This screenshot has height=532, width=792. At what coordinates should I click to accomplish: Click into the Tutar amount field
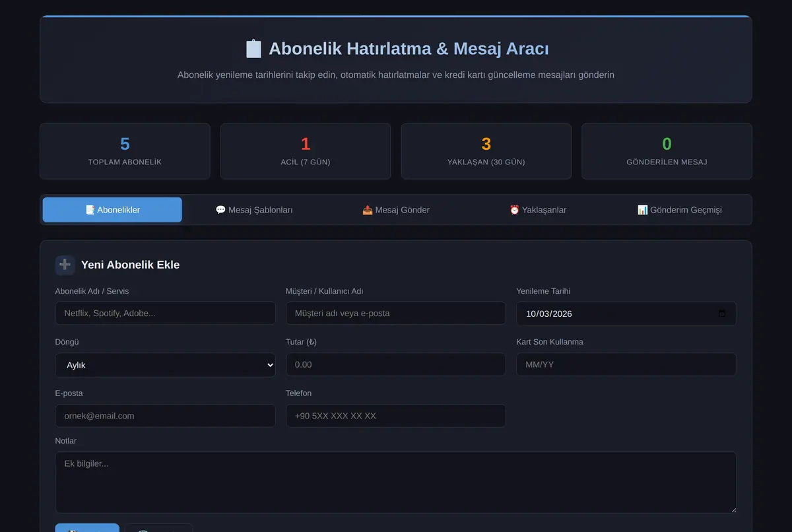(396, 365)
